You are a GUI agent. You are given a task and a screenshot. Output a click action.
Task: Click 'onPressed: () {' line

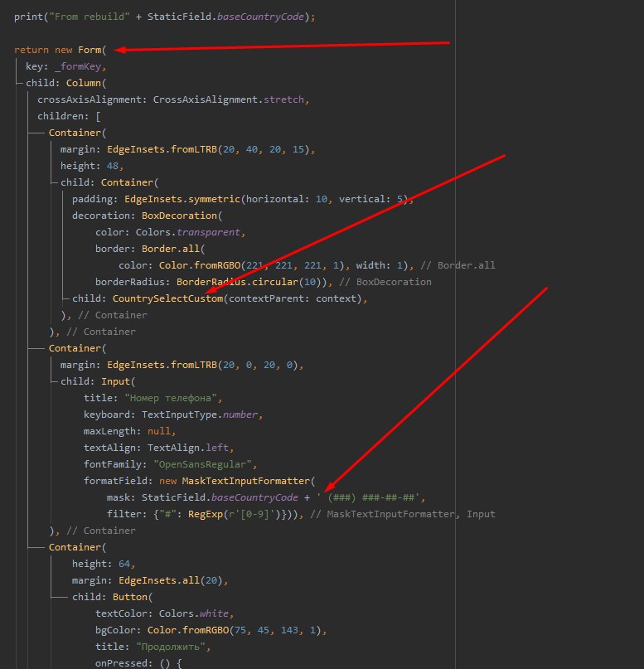138,663
